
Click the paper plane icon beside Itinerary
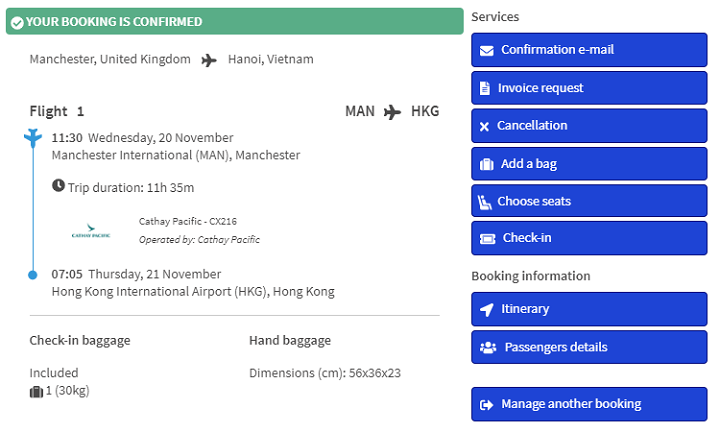pyautogui.click(x=486, y=310)
